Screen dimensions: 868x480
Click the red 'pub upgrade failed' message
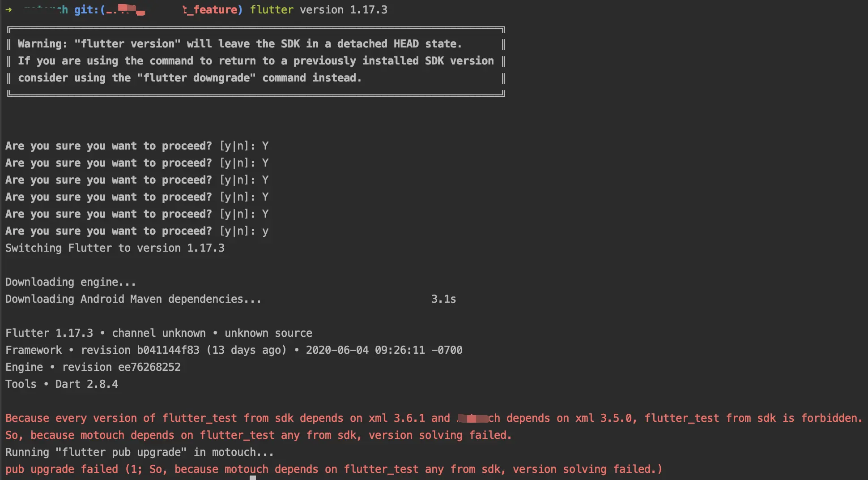(62, 469)
